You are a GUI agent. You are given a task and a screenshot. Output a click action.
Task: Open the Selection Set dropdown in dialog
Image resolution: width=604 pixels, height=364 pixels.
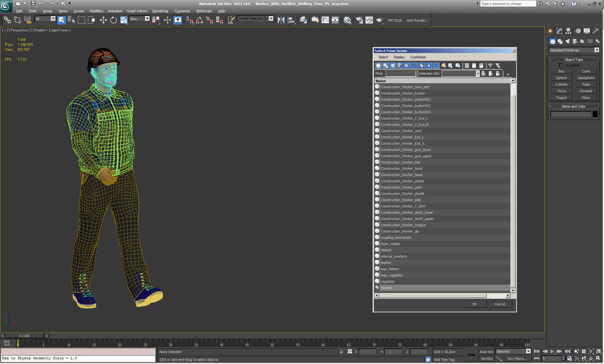(477, 73)
